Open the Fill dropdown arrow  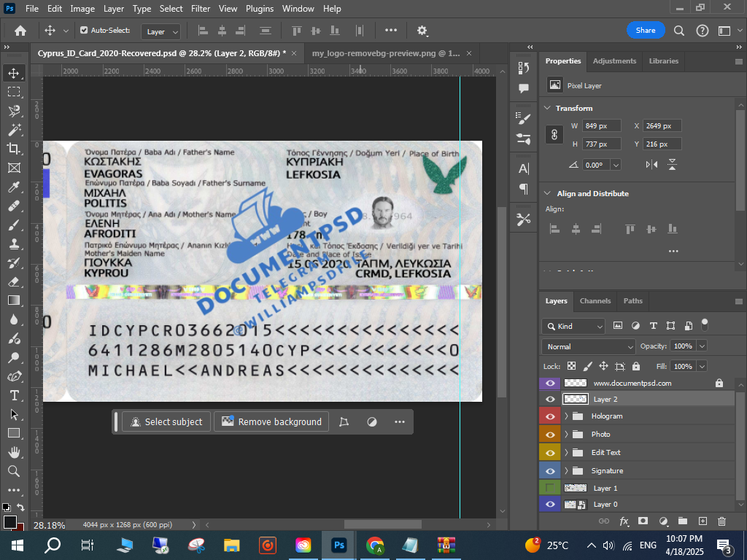702,366
